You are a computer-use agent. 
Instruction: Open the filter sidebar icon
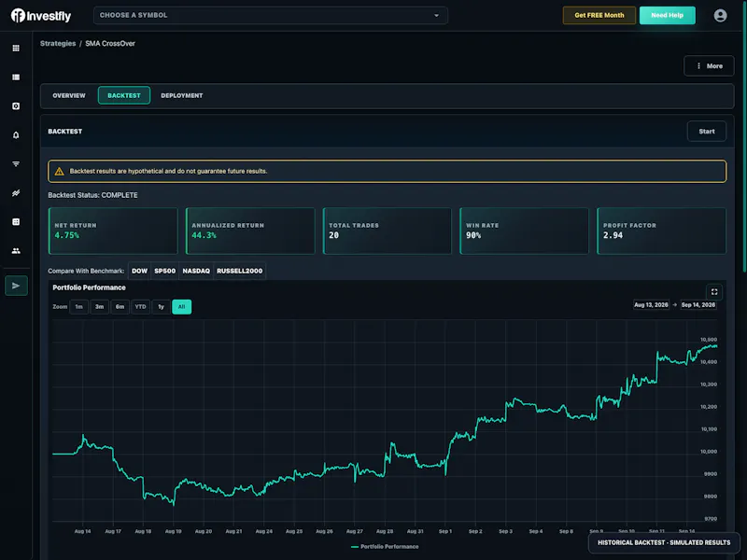[x=16, y=164]
